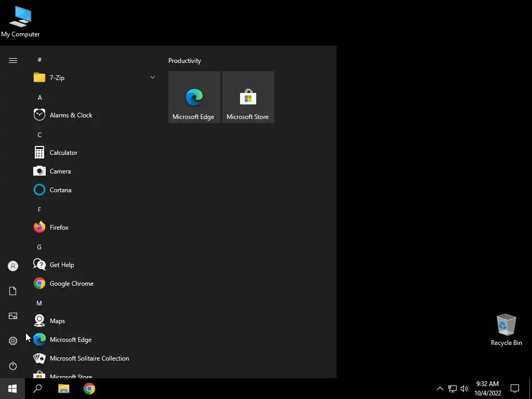This screenshot has height=399, width=532.
Task: Click the Power button in Start sidebar
Action: tap(13, 366)
